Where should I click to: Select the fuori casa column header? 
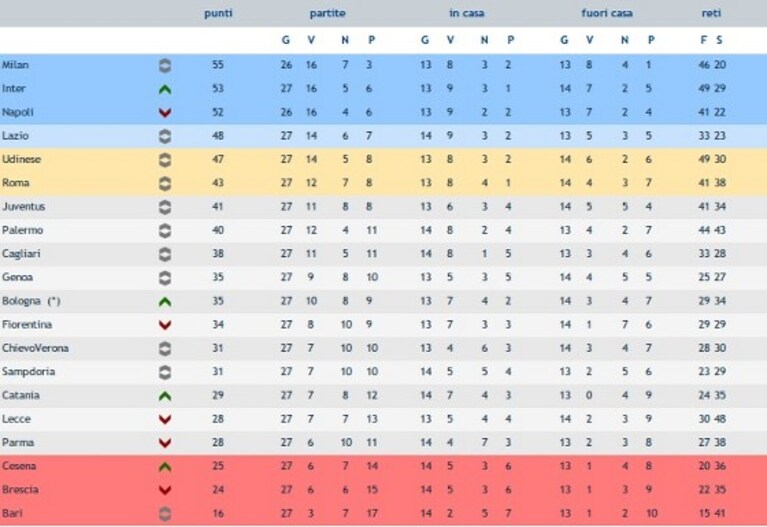pos(607,13)
